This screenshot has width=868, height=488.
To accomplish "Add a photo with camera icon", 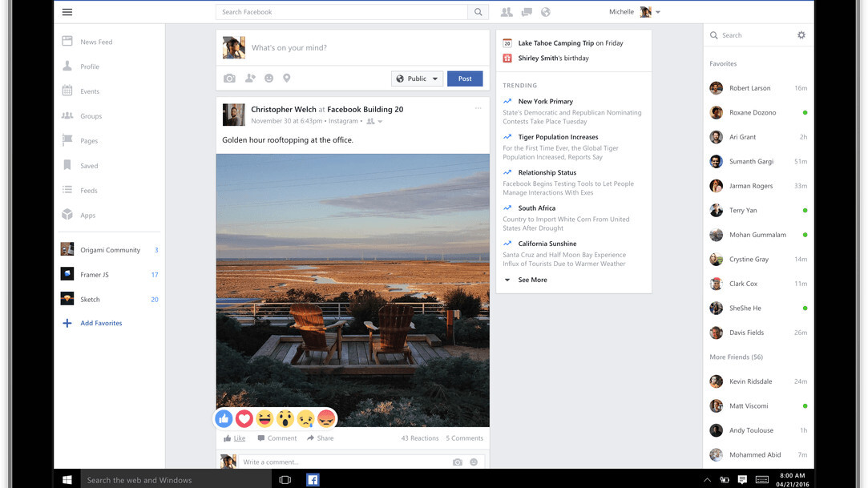I will [x=230, y=79].
